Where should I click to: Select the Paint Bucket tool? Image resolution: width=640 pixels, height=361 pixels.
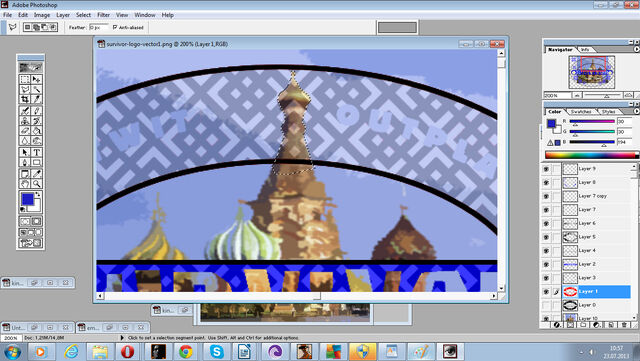(x=36, y=131)
